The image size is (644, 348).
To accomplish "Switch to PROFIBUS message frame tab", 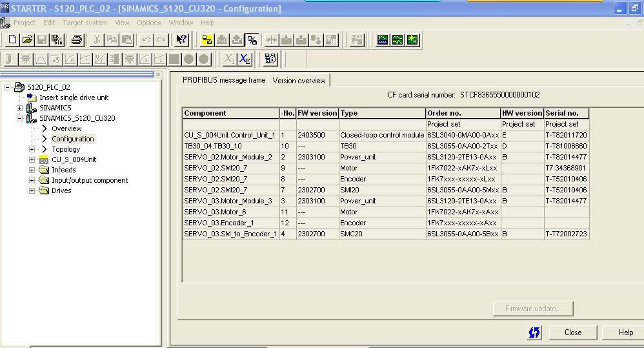I will click(224, 80).
